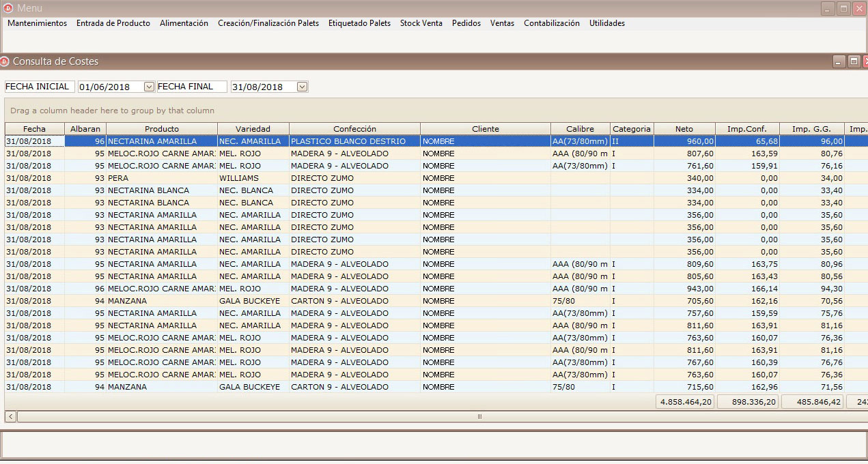Close the main Menu window

(859, 9)
